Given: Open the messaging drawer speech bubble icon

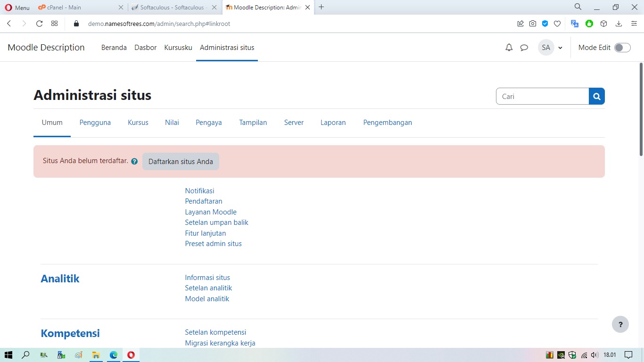Looking at the screenshot, I should tap(524, 48).
